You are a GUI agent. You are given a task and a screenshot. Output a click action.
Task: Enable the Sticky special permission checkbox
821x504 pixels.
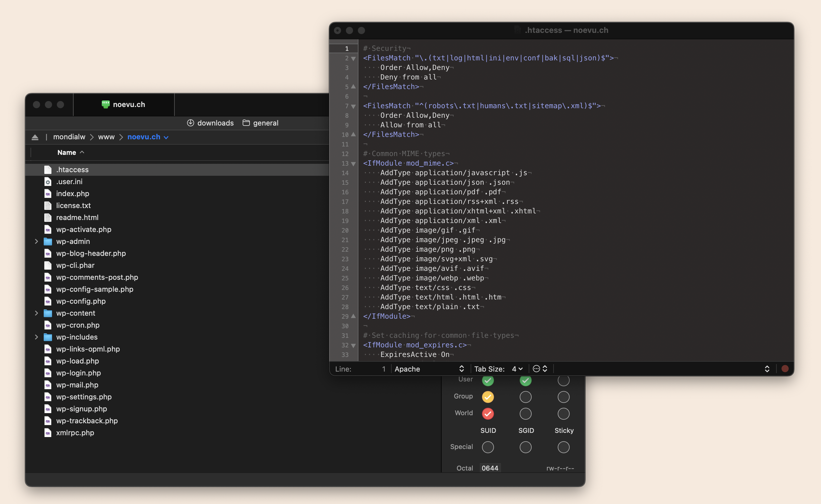(564, 447)
